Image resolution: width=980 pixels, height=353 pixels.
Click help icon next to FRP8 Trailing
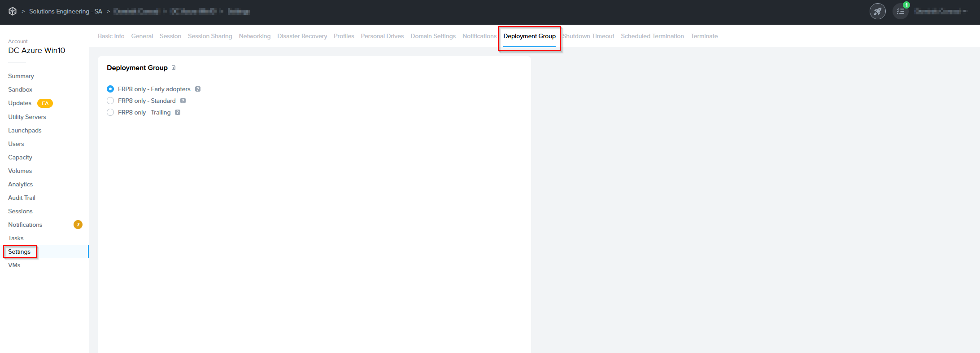178,112
